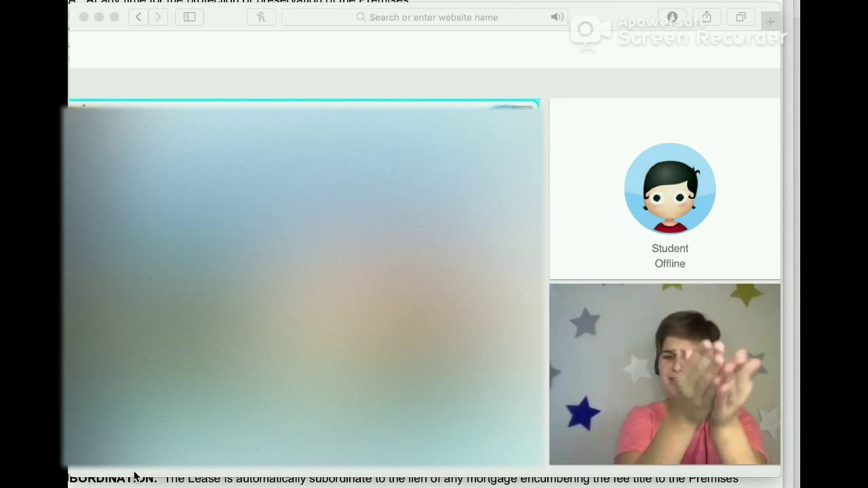Click the yellow minimize window button
The image size is (868, 488).
tap(99, 17)
